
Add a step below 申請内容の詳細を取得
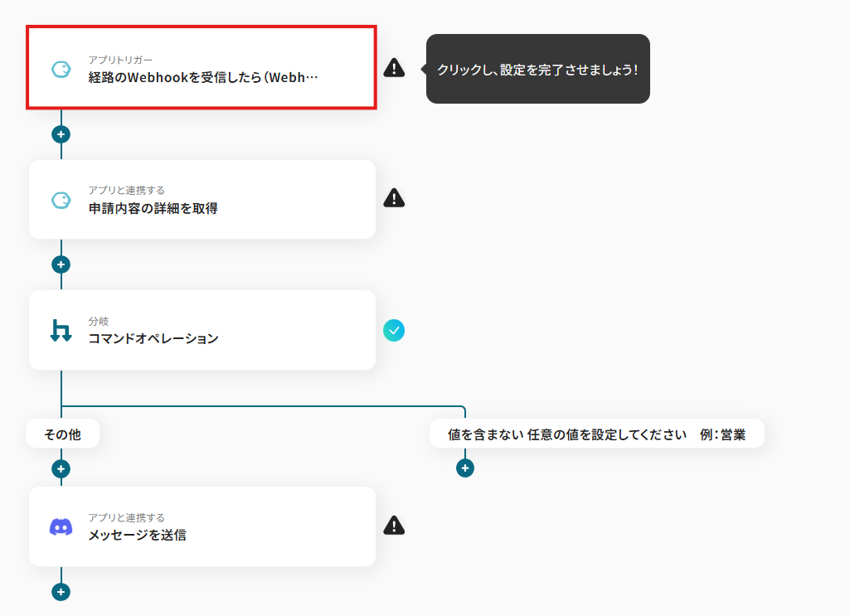(61, 264)
